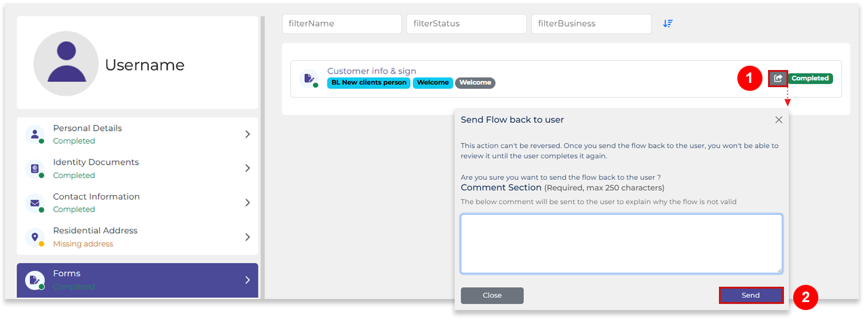Focus the filterStatus input field
The image size is (868, 326).
click(466, 24)
